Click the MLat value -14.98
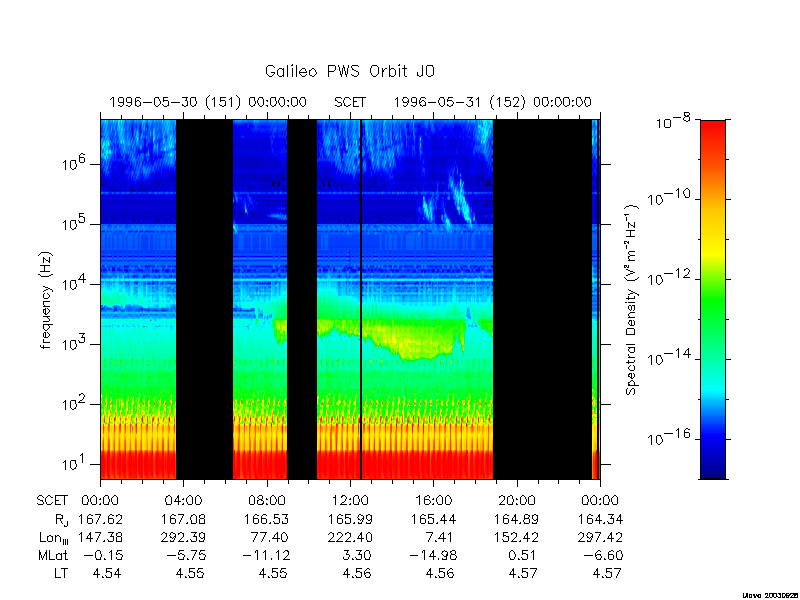Screen dimensions: 800x600 433,555
